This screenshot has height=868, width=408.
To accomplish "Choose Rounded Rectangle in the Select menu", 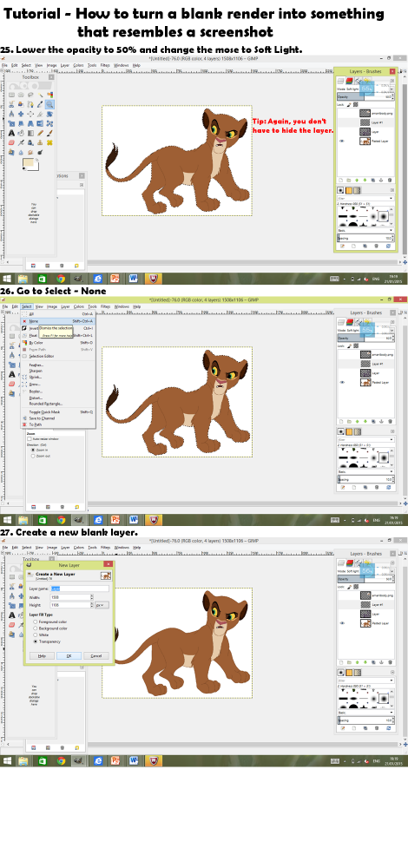I will click(x=57, y=404).
